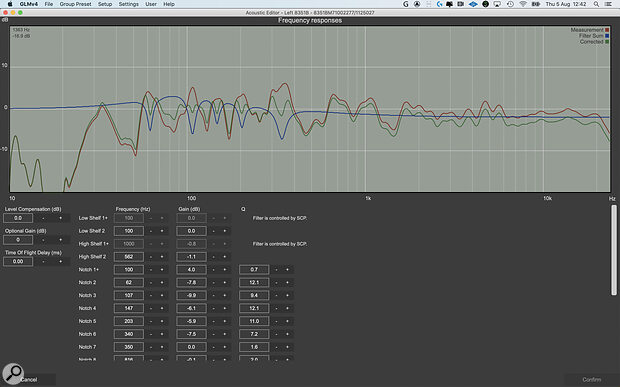
Task: Decrease Low Shelf 2 gain with minus
Action: pos(214,231)
